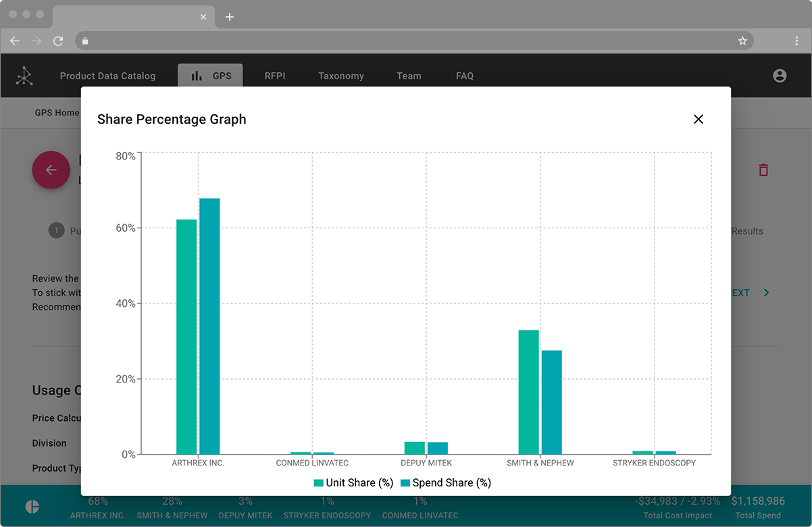Click the $1,158,986 Total Spend value
Screen dimensions: 812x527
pos(758,501)
